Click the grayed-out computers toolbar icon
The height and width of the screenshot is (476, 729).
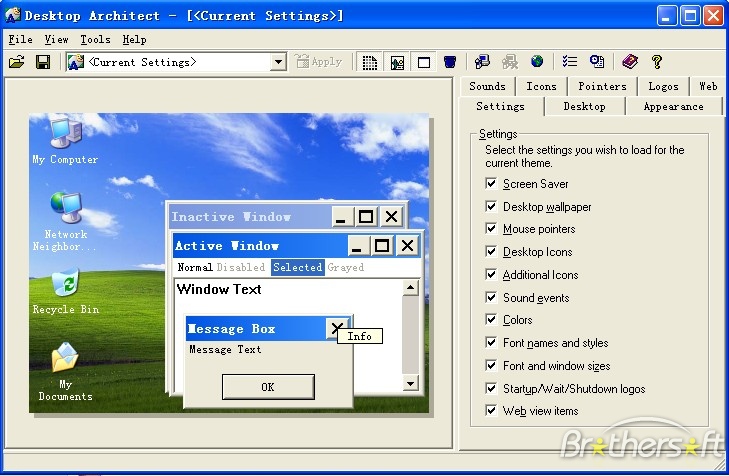coord(510,61)
